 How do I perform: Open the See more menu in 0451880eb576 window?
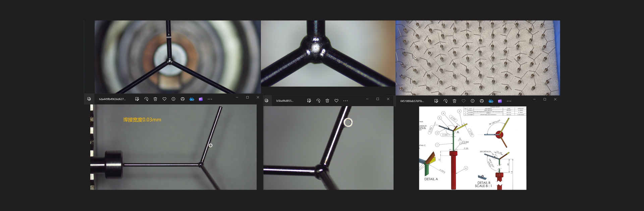[509, 101]
